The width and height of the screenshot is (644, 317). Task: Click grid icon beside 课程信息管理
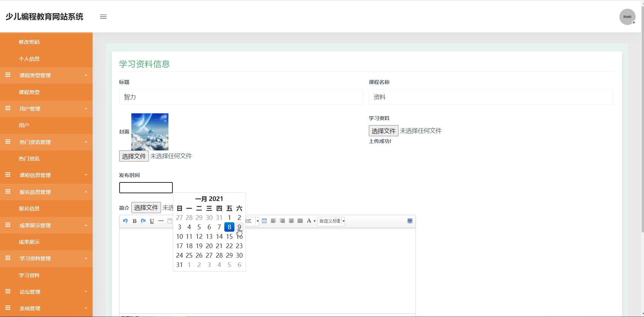click(x=8, y=175)
